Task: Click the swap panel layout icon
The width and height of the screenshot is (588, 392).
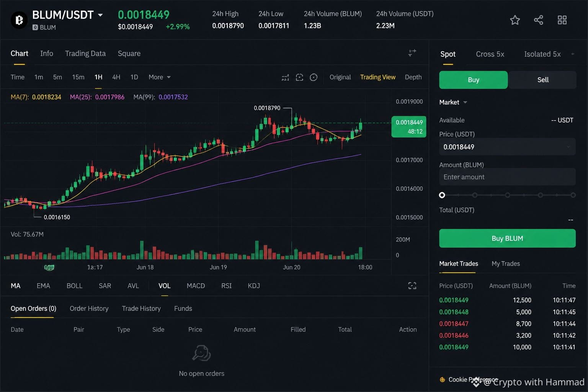Action: 412,53
